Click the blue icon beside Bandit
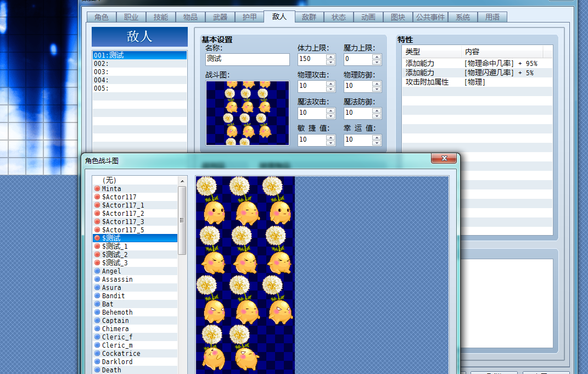The height and width of the screenshot is (374, 588). coord(97,296)
